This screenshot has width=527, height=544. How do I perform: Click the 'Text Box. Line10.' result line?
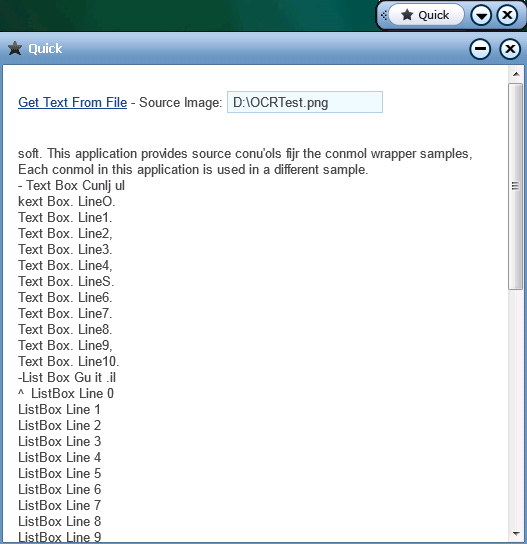click(69, 362)
